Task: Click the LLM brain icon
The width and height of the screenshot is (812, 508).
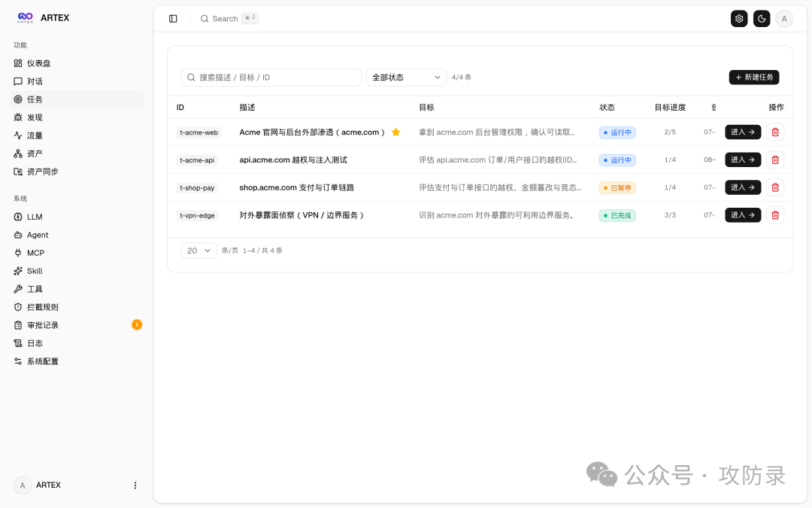Action: point(18,217)
